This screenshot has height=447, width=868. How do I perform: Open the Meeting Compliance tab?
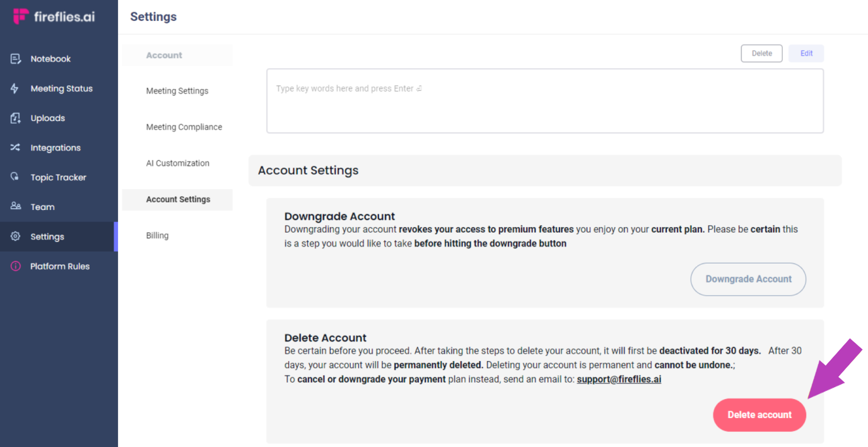point(184,127)
